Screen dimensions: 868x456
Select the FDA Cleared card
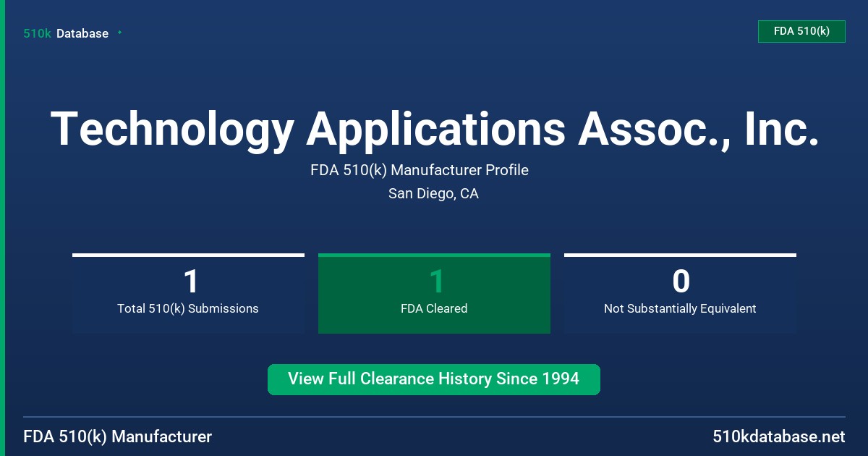pyautogui.click(x=434, y=294)
